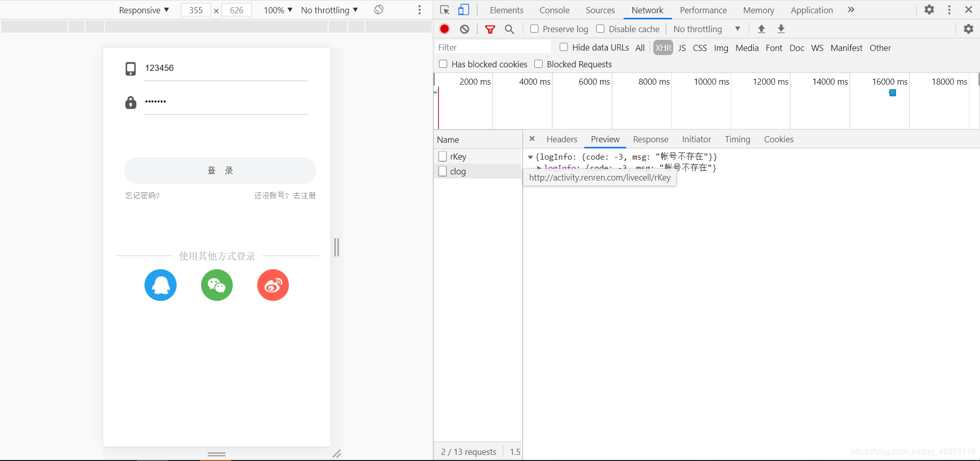The width and height of the screenshot is (980, 461).
Task: Expand the nested logInfo child entry
Action: click(x=539, y=167)
